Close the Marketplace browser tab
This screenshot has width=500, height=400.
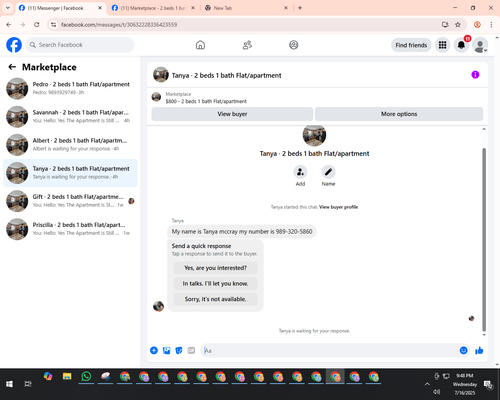click(193, 8)
